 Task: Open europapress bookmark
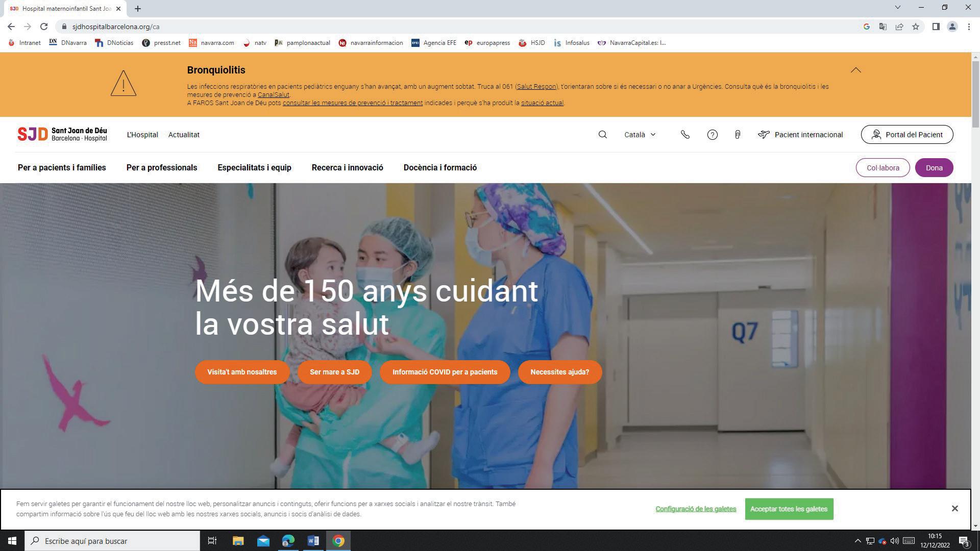(x=487, y=43)
